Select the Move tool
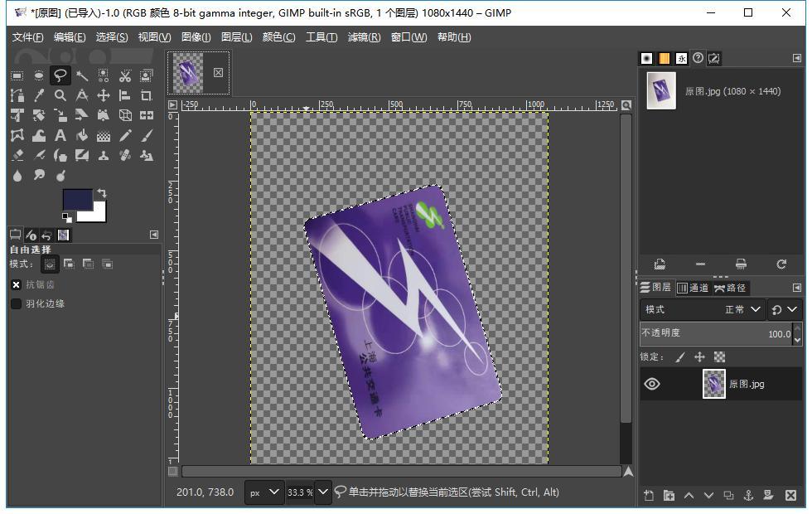The width and height of the screenshot is (812, 514). (104, 95)
